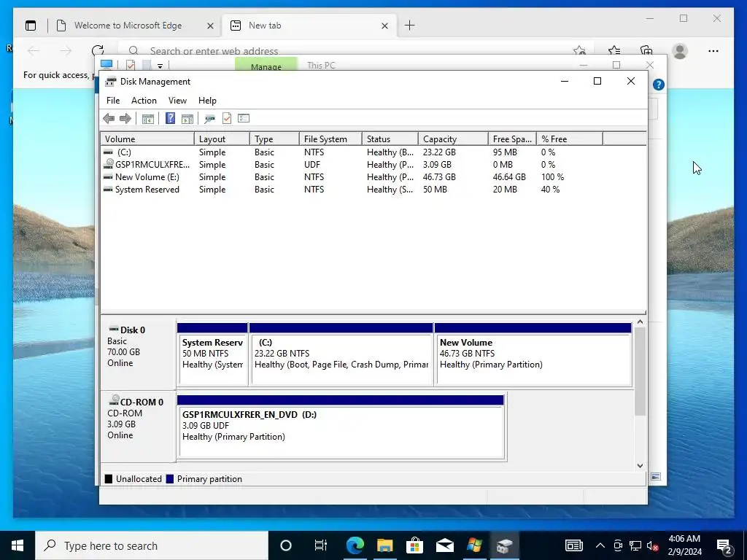Select the GSP1RMCULXFRER_EN_DVD (D:) partition block
Screen dimensions: 747x560
tap(341, 427)
